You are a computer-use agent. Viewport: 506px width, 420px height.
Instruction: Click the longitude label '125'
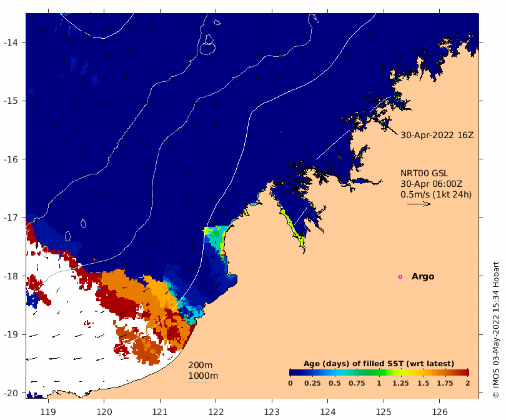[x=384, y=412]
